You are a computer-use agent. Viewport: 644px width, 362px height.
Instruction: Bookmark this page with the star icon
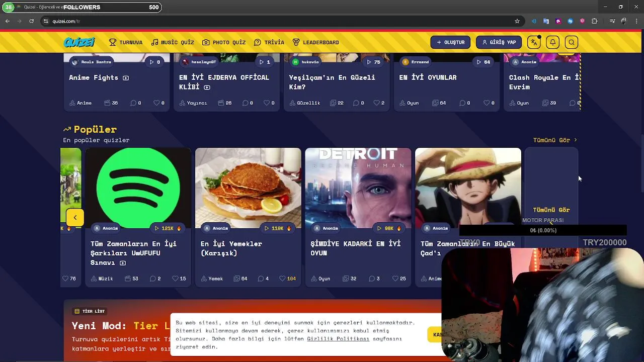pyautogui.click(x=517, y=21)
